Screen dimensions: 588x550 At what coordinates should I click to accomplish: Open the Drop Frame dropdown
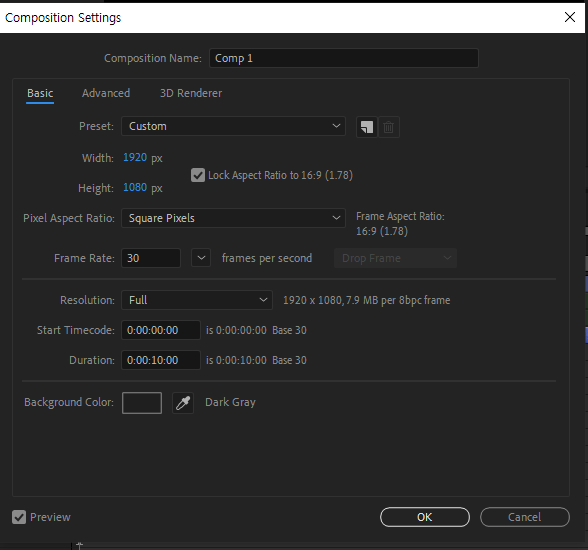click(x=395, y=258)
